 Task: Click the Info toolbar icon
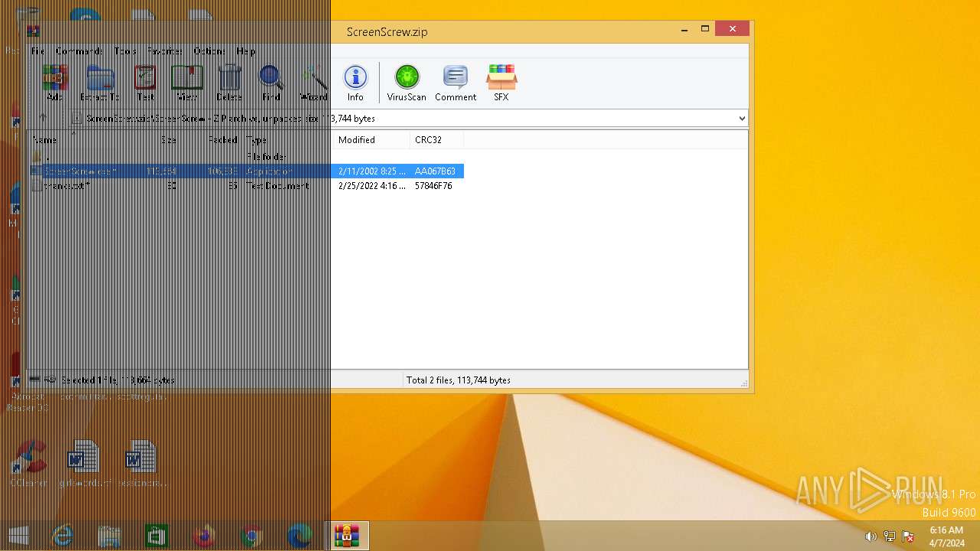coord(355,83)
